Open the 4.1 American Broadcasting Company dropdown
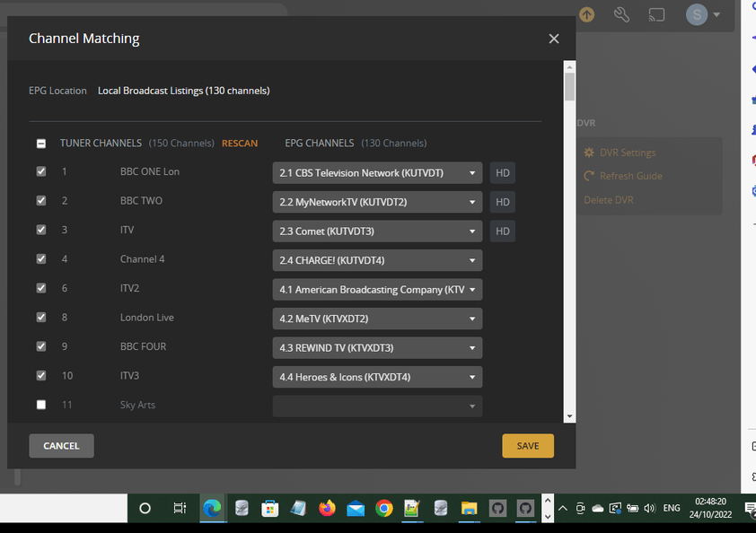756x533 pixels. pos(377,290)
